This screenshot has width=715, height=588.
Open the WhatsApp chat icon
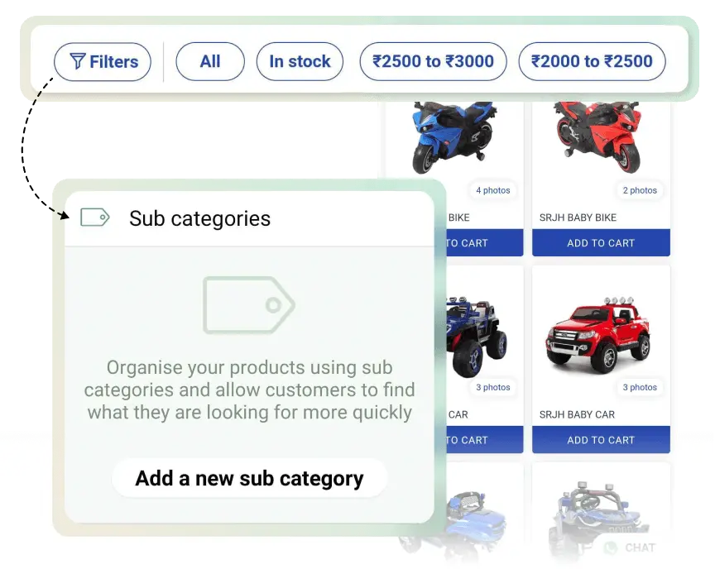tap(610, 547)
